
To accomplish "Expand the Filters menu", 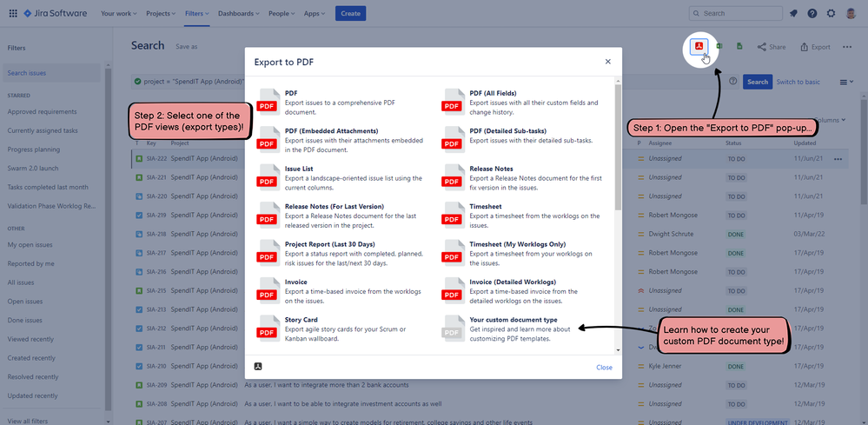I will point(197,13).
